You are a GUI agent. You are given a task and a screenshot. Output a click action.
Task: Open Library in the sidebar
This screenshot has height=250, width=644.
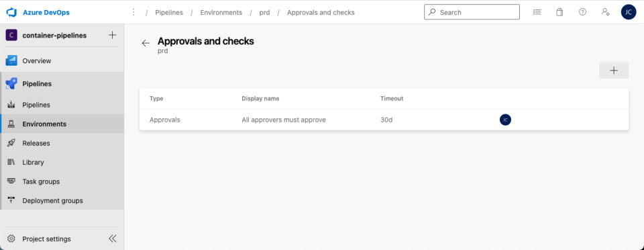pyautogui.click(x=62, y=163)
